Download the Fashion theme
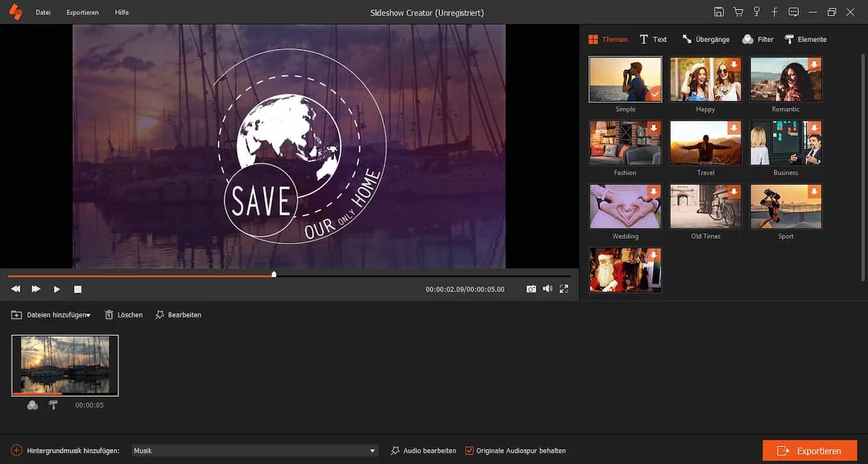868x464 pixels. tap(654, 128)
